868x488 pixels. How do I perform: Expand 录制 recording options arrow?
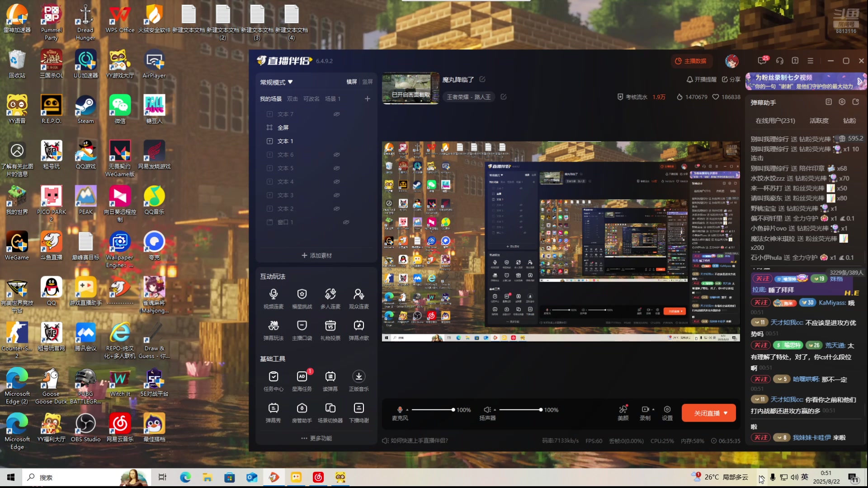pyautogui.click(x=653, y=409)
